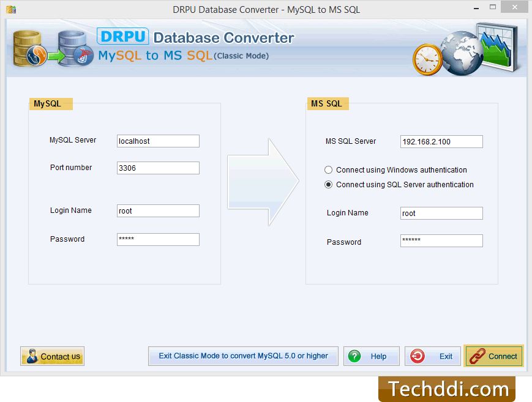Edit the MS SQL Server address field
This screenshot has height=402, width=532.
(x=441, y=142)
